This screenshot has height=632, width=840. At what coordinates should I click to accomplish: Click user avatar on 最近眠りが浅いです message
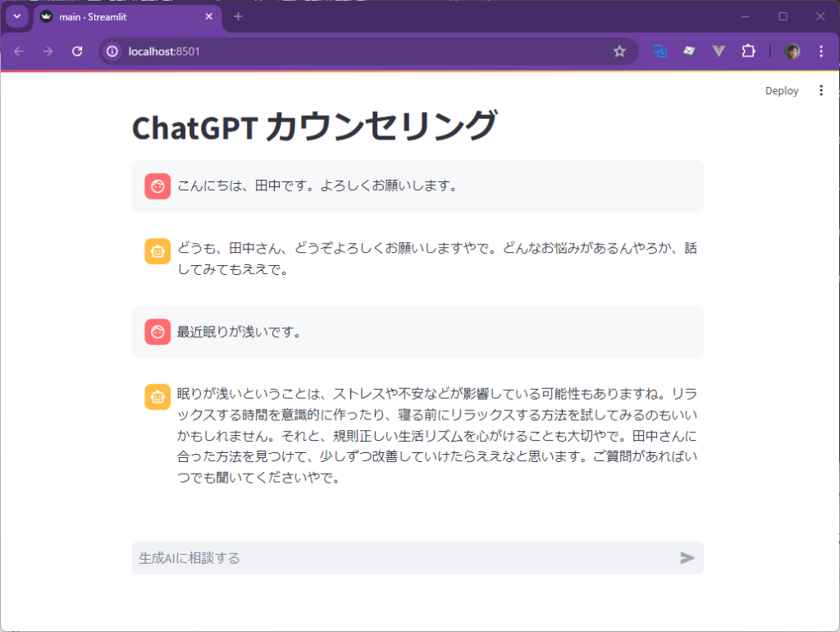157,332
